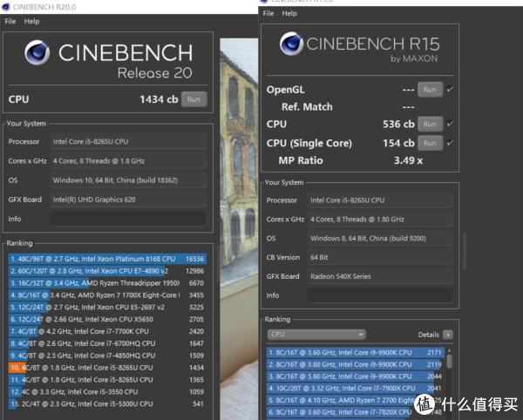Click the MP Ratio value '3.49 x'
The image size is (523, 420).
408,160
